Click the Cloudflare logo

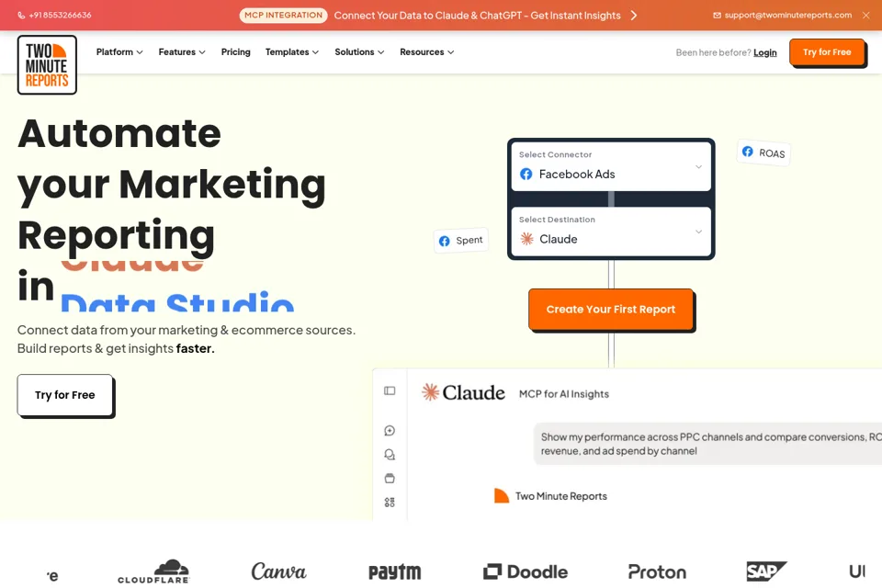coord(153,571)
